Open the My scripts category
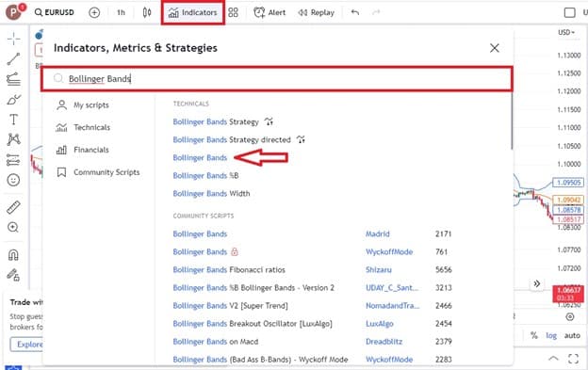Viewport: 588px width, 370px height. tap(83, 105)
